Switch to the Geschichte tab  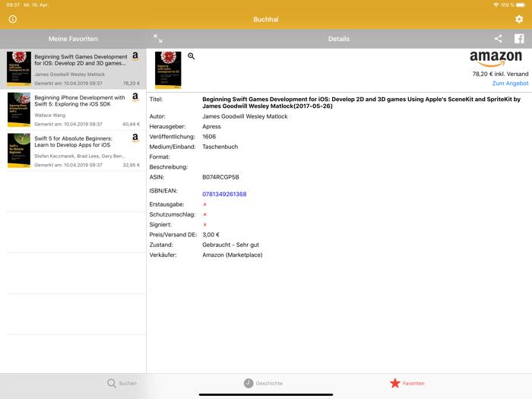(263, 383)
